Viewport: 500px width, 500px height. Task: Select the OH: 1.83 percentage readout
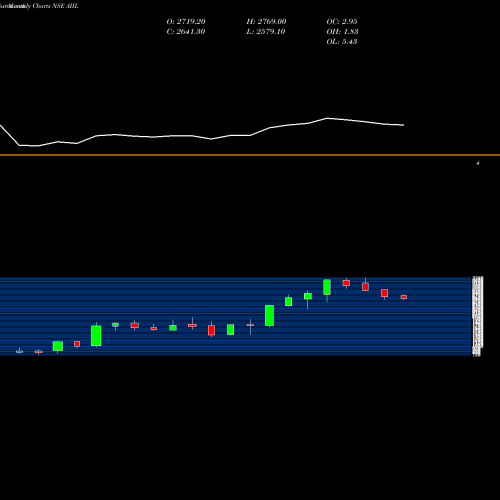click(342, 32)
